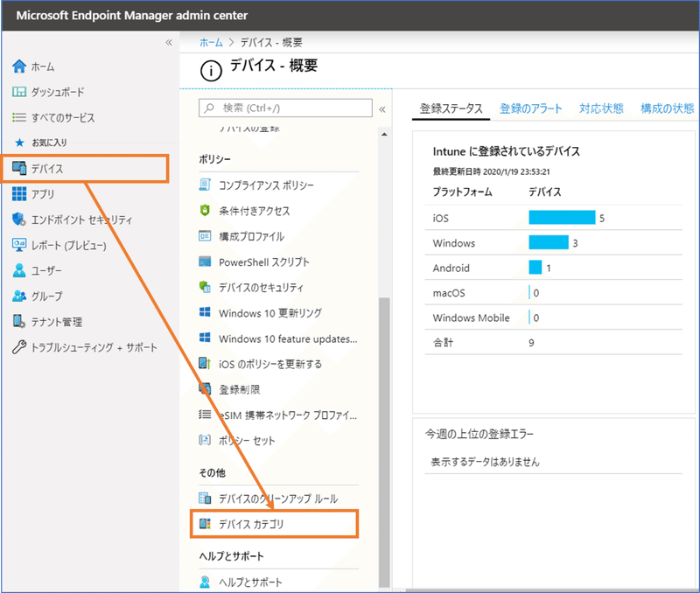This screenshot has height=593, width=700.
Task: Click the info icon beside デバイス - 概要
Action: (211, 71)
